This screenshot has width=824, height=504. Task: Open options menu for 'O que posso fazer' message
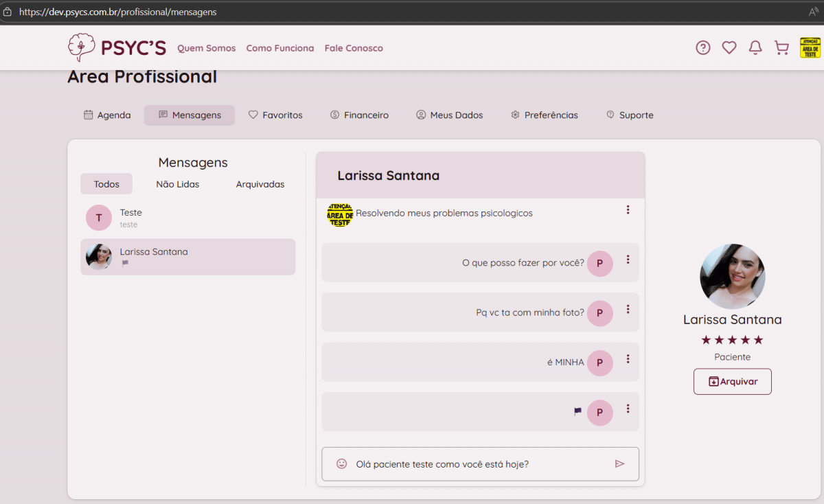click(x=628, y=260)
